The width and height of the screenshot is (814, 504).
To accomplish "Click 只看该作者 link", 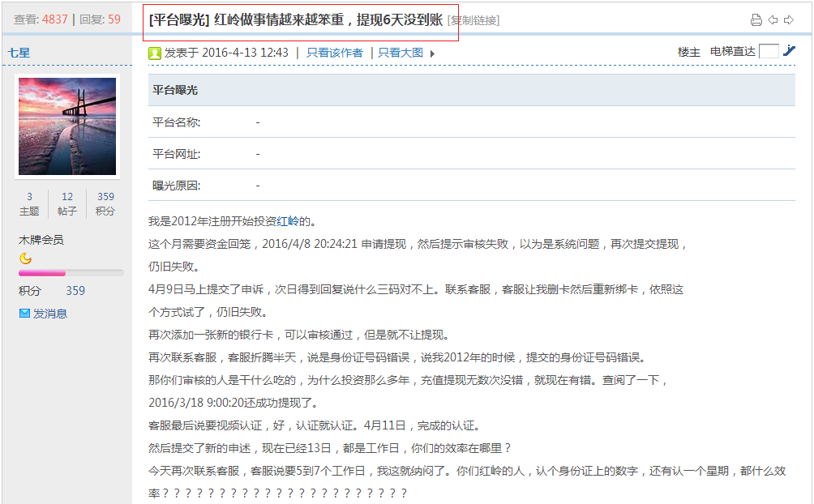I will [x=334, y=53].
